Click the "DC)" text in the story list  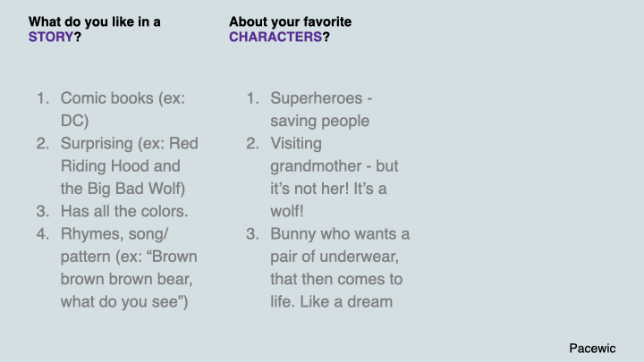75,121
